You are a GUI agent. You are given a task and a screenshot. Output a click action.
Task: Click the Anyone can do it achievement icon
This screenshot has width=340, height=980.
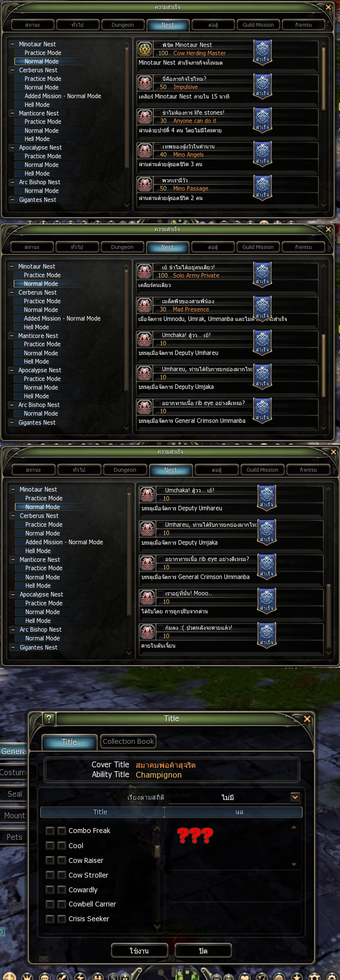click(145, 117)
